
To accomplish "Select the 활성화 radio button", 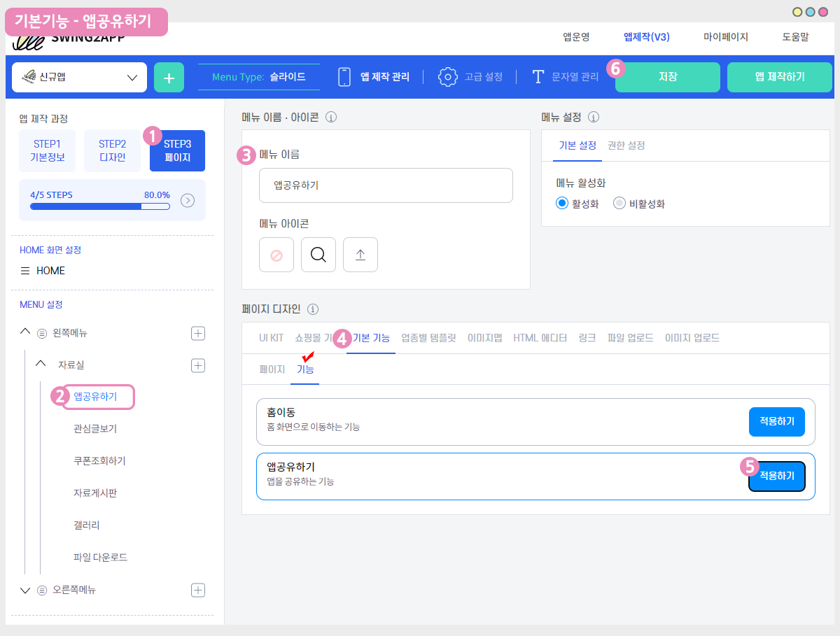I will pos(561,204).
